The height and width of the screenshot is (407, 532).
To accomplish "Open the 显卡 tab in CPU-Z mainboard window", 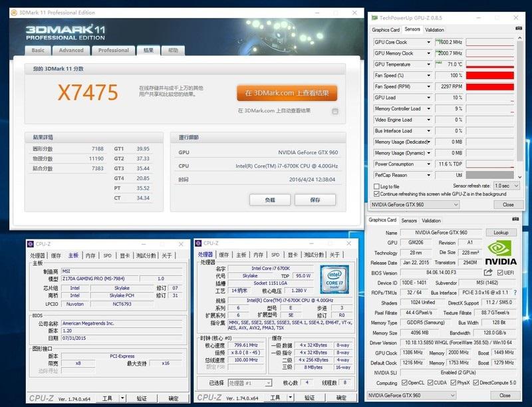I will (x=124, y=255).
